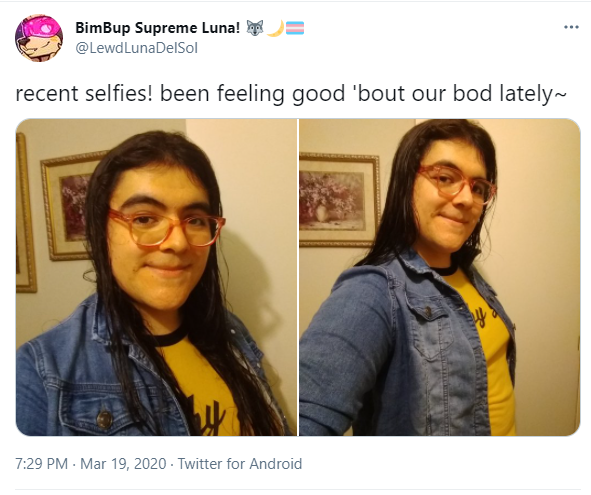Open the left selfie photo
This screenshot has height=495, width=591.
pyautogui.click(x=156, y=277)
